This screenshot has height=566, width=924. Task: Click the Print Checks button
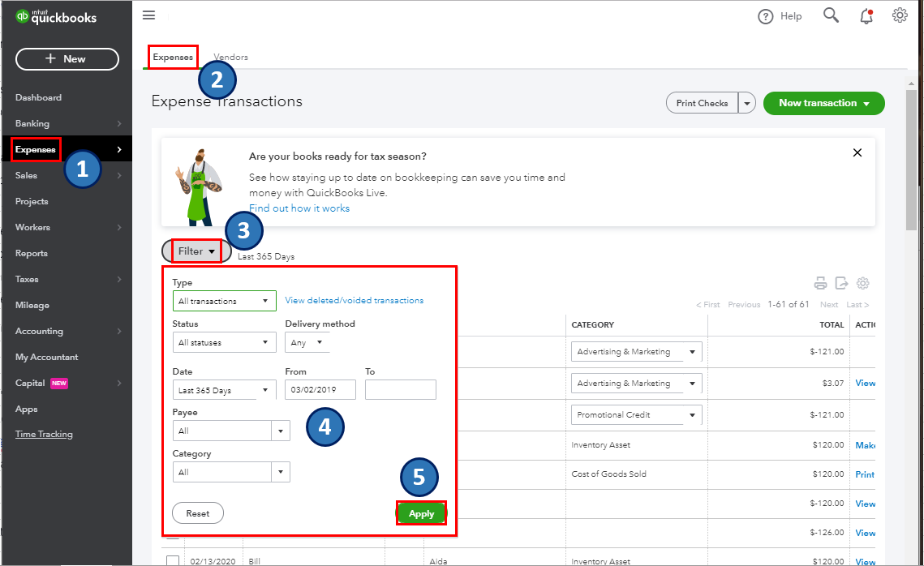pos(702,103)
